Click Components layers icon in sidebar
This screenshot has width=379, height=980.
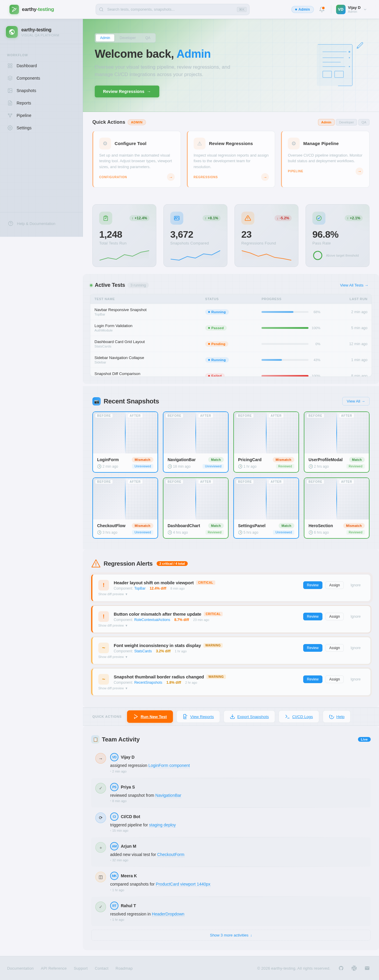[10, 78]
